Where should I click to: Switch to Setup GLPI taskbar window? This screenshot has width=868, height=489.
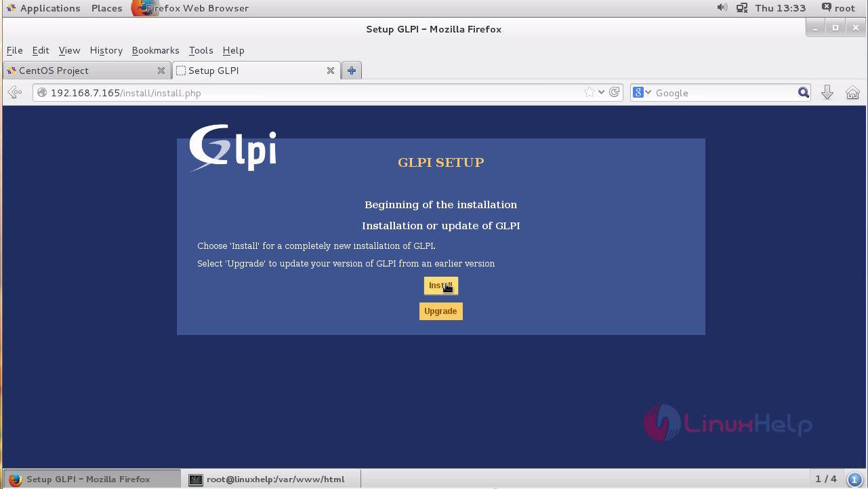tap(91, 479)
